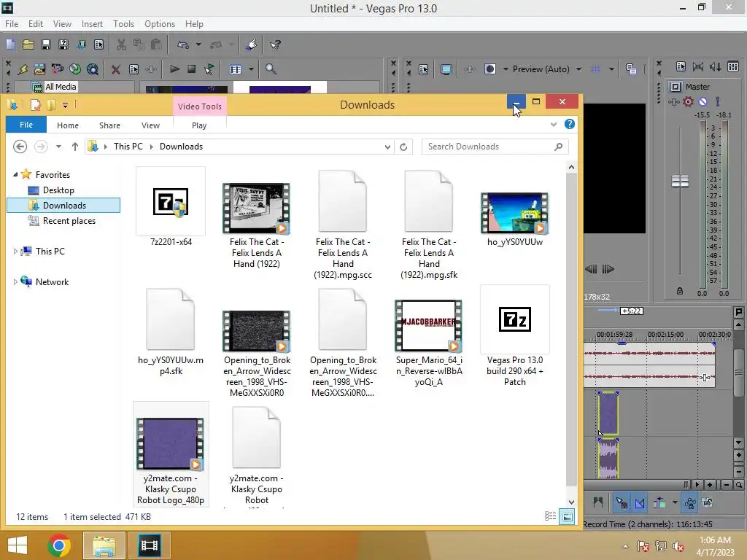Toggle Automatic Crossfades icon in timeline toolbar
The width and height of the screenshot is (747, 560).
coord(640,502)
